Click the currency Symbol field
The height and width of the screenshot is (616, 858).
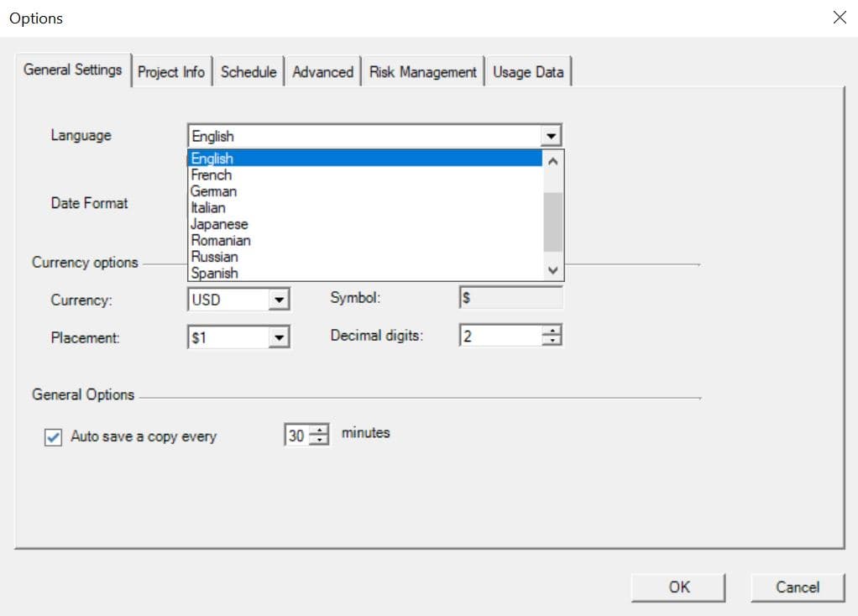click(x=510, y=297)
